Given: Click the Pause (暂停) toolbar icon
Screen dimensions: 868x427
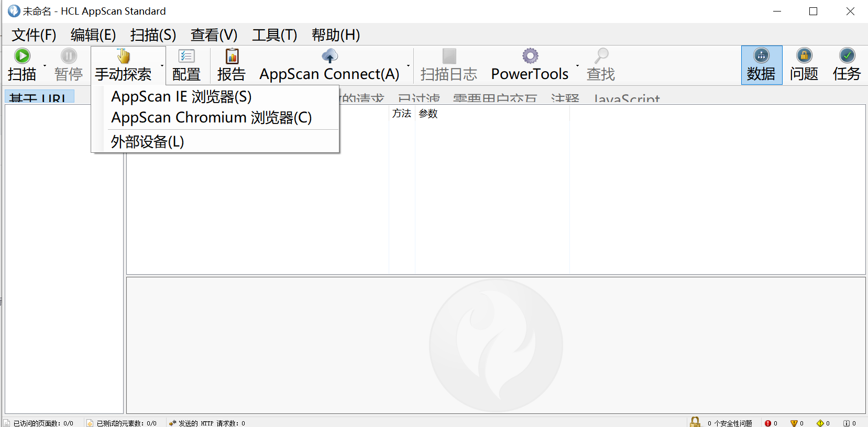Looking at the screenshot, I should [69, 55].
